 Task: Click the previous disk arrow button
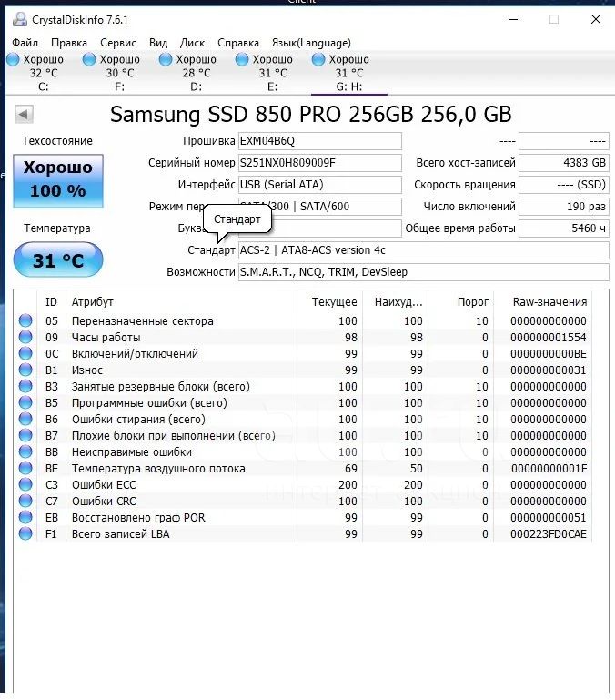(24, 115)
